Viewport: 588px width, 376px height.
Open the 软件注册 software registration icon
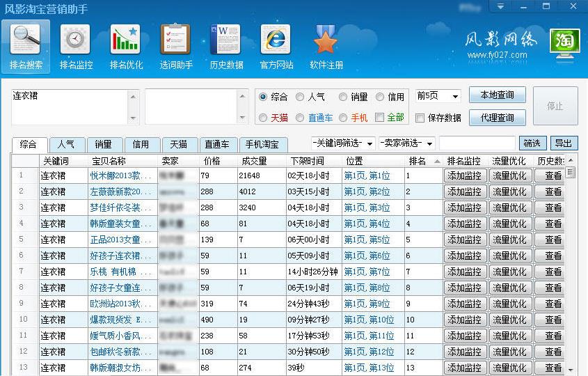tap(326, 46)
